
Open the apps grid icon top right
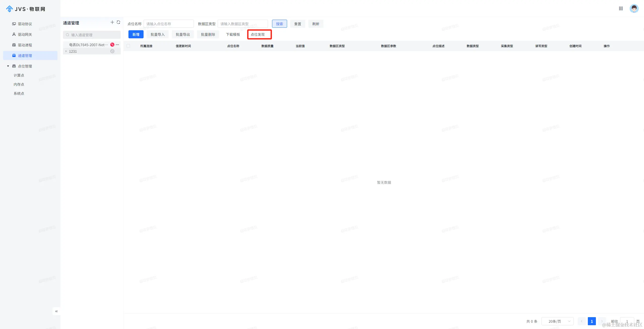[621, 9]
